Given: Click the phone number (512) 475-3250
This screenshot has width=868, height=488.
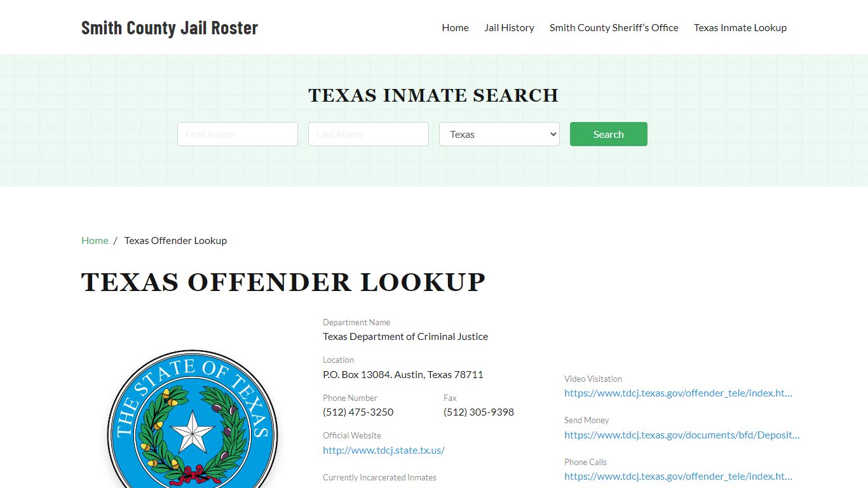Looking at the screenshot, I should (x=358, y=412).
